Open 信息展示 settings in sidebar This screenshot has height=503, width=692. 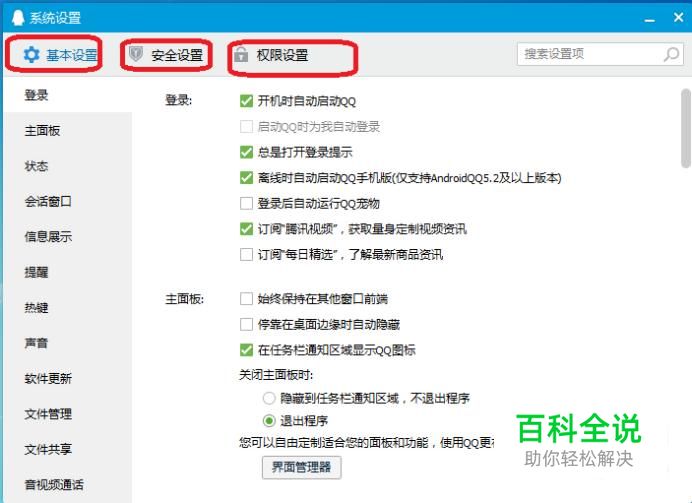(x=48, y=236)
